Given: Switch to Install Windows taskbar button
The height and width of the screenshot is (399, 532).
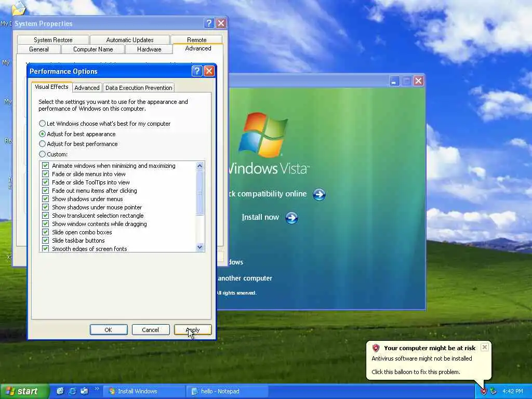Looking at the screenshot, I should coord(144,391).
